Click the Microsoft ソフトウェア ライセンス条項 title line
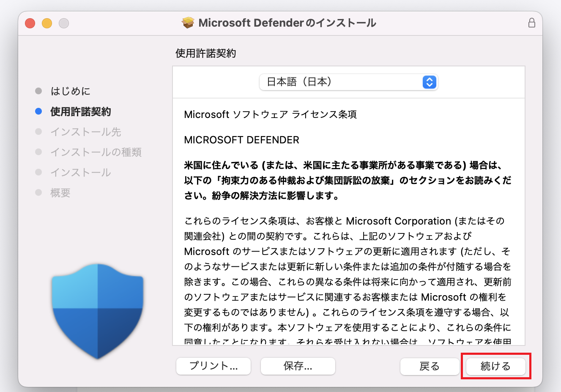 (271, 115)
